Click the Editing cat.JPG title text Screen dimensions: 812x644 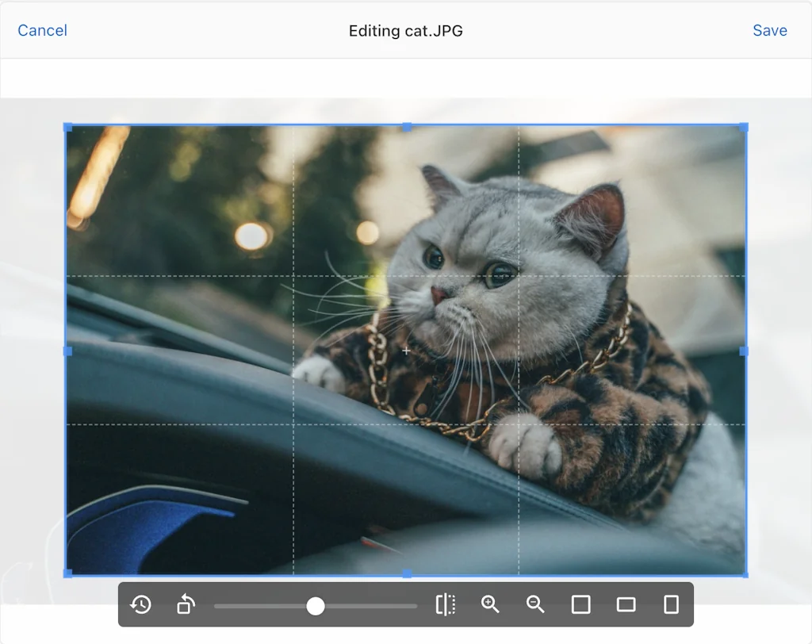coord(406,30)
